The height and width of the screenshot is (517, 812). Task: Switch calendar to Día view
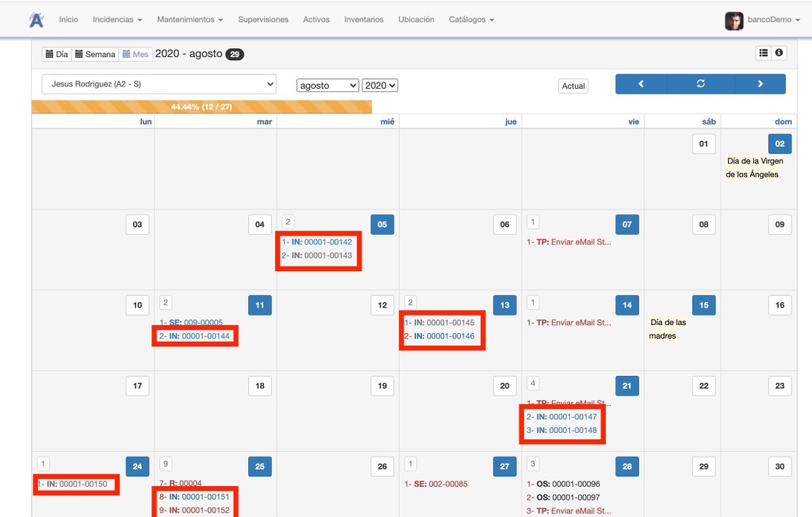tap(56, 55)
